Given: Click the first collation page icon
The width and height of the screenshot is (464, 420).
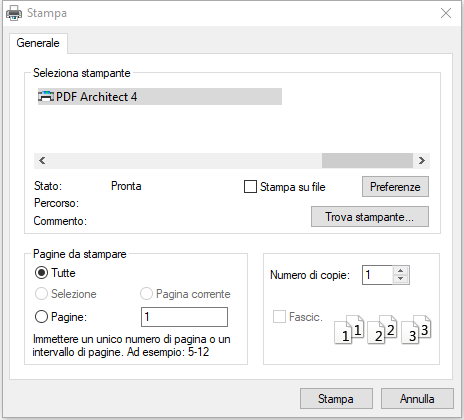Looking at the screenshot, I should (x=349, y=330).
